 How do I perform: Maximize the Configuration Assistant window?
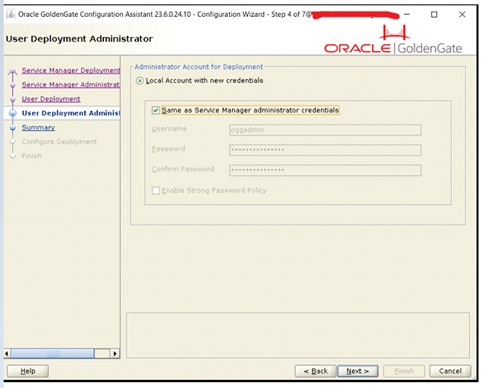coord(434,14)
